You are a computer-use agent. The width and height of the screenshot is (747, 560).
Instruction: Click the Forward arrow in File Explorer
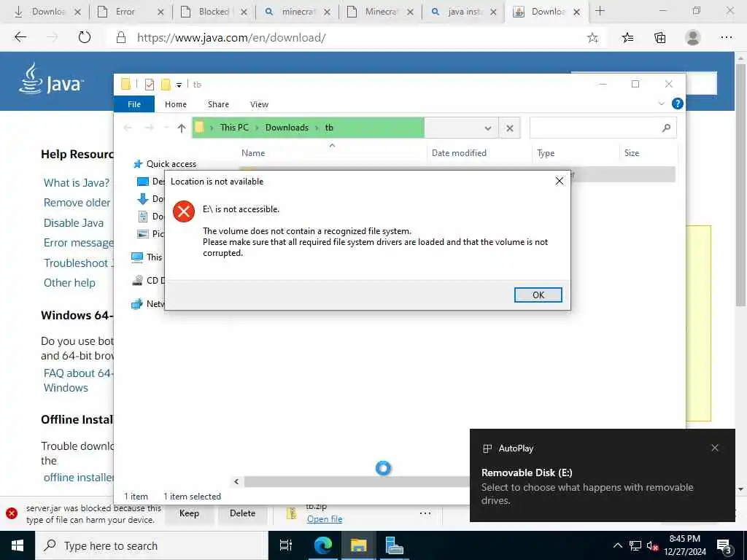[x=149, y=128]
